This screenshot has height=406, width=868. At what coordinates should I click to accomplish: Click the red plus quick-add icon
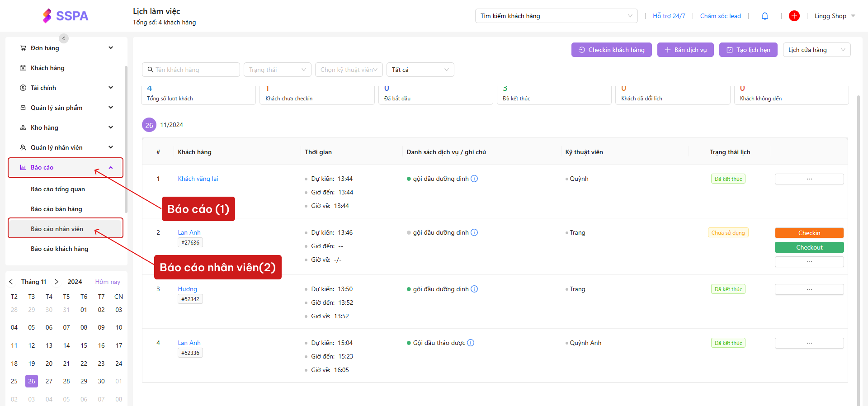794,16
